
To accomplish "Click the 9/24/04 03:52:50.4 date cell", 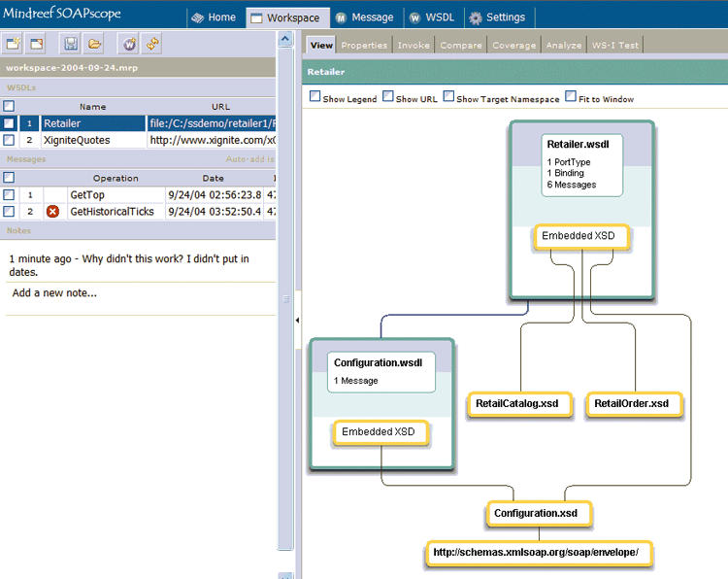I will 215,212.
